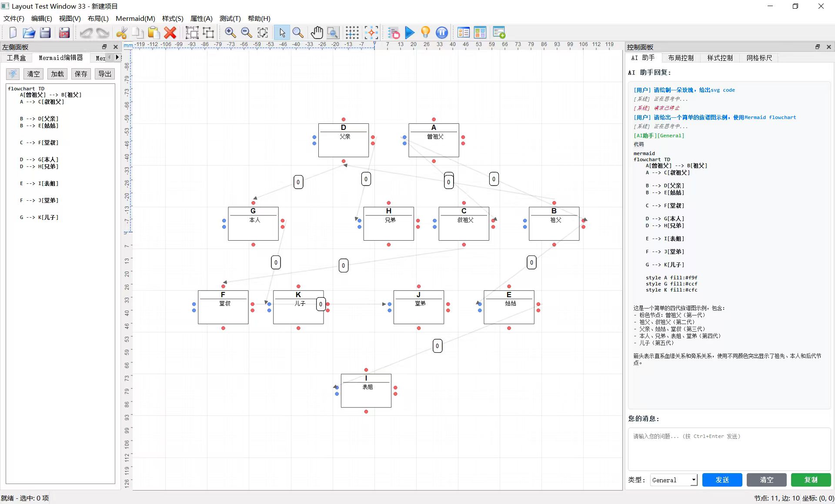Click the zoom in magnifier icon

tap(230, 33)
